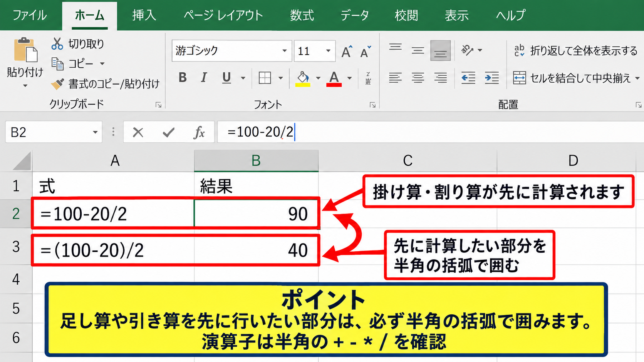The height and width of the screenshot is (362, 644).
Task: Select column A header
Action: [113, 161]
